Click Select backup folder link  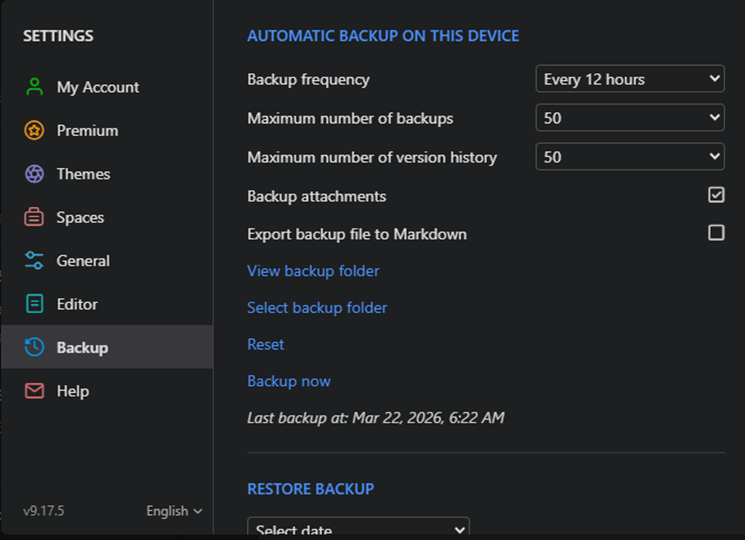coord(317,308)
